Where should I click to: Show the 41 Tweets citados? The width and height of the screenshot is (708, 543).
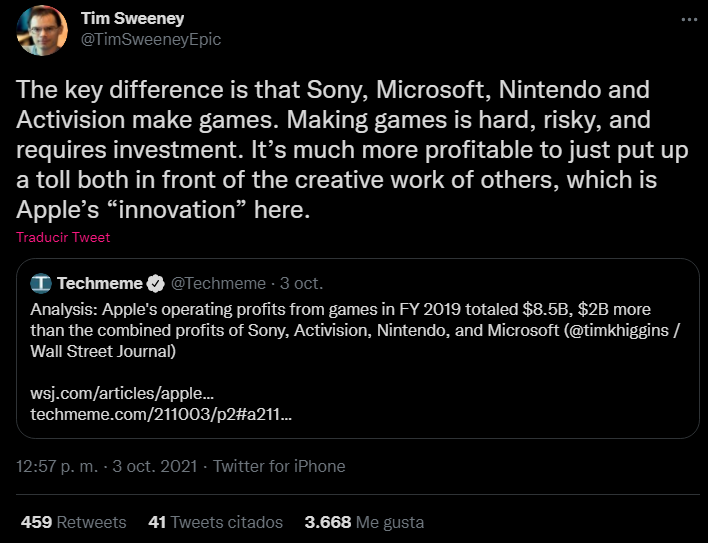click(x=215, y=522)
